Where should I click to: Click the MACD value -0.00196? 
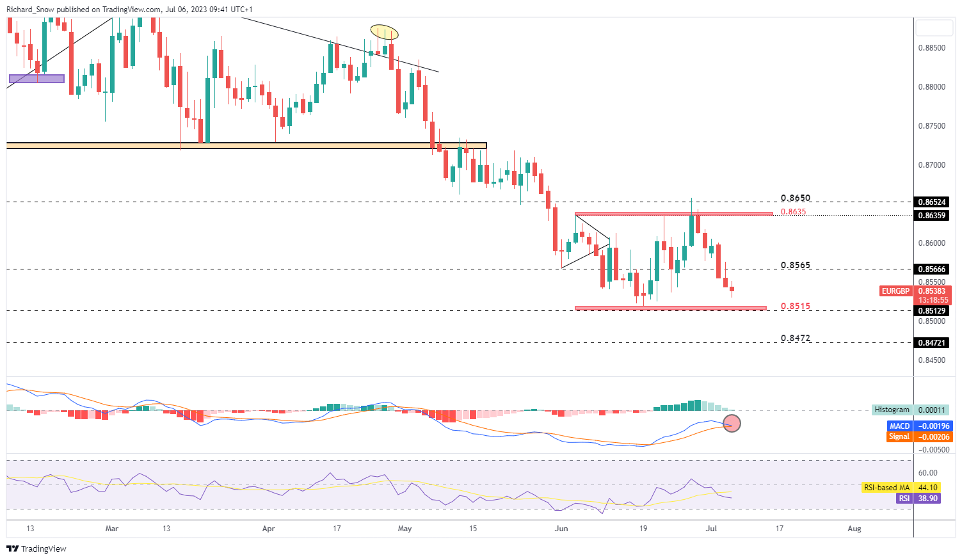pyautogui.click(x=933, y=426)
